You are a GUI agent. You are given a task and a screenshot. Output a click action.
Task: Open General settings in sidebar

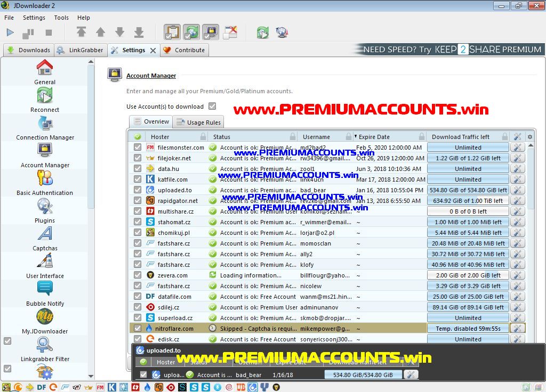(x=45, y=72)
